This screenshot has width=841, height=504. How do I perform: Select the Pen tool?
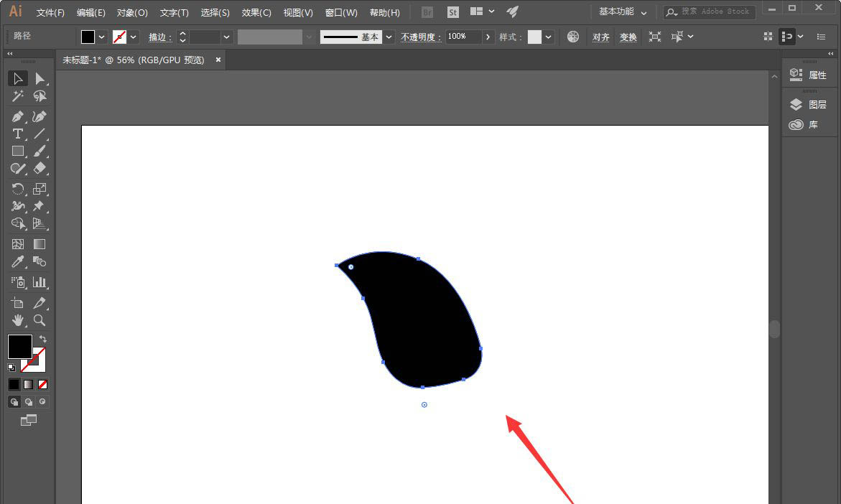point(18,116)
